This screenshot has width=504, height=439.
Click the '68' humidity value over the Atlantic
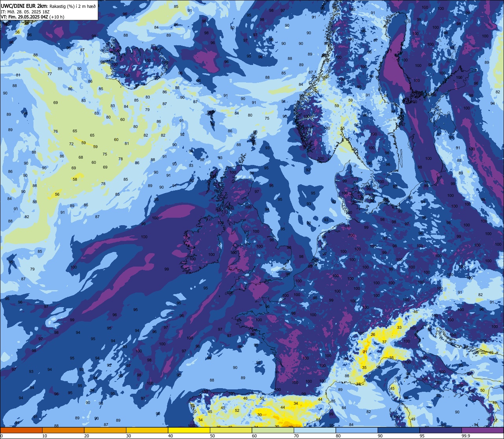pos(81,157)
